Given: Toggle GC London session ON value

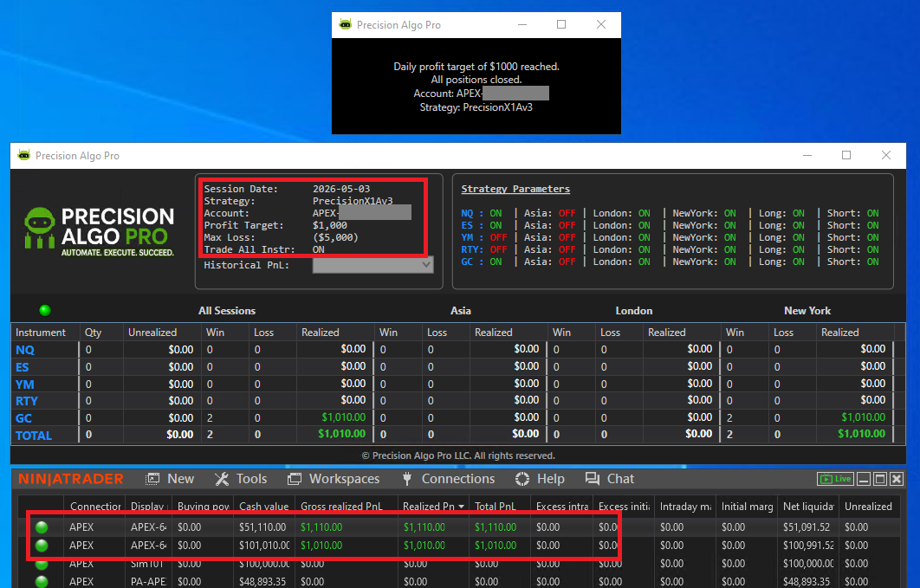Looking at the screenshot, I should (645, 262).
